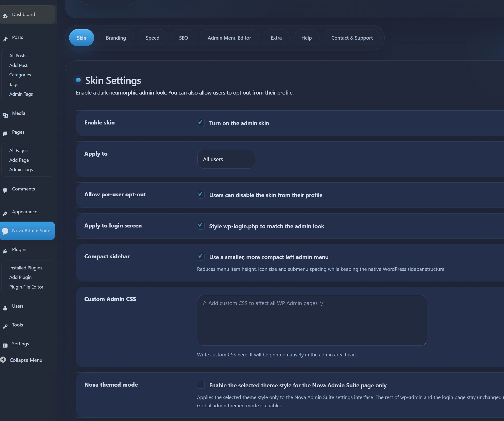Open Users via the person icon
This screenshot has height=421, width=504.
click(x=5, y=308)
